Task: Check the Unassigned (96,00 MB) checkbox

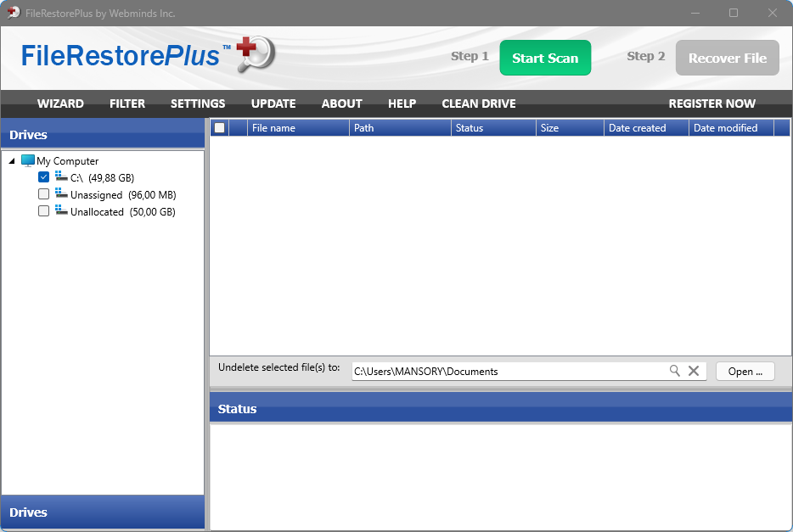Action: tap(43, 194)
